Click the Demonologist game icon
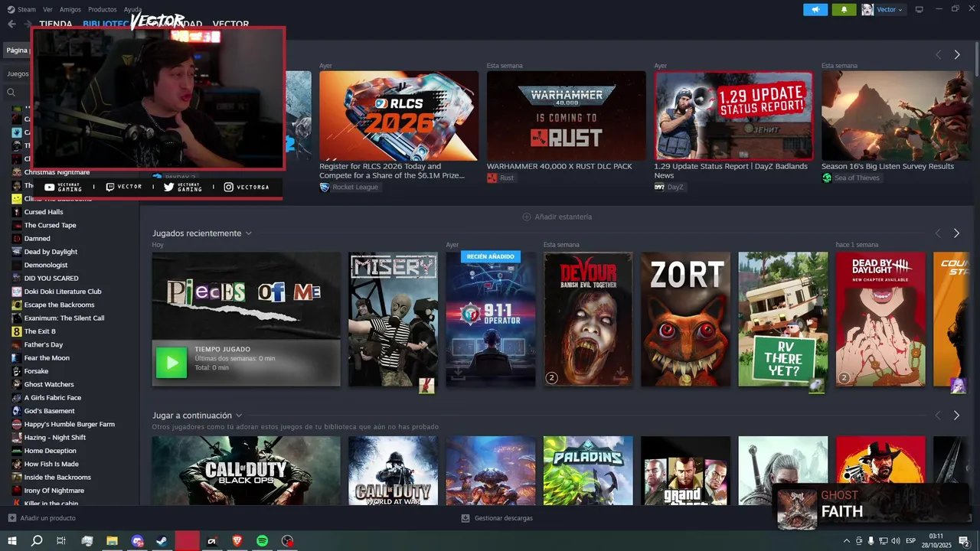 pyautogui.click(x=17, y=265)
